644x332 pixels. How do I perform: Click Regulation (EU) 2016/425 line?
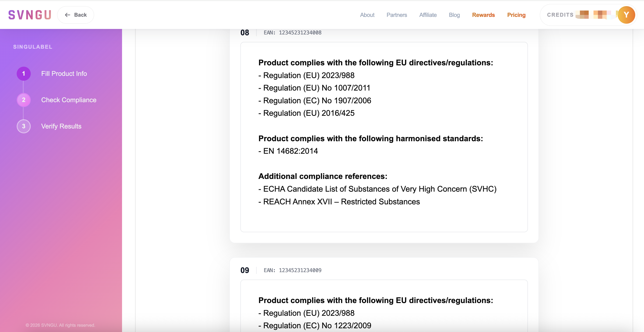tap(306, 113)
